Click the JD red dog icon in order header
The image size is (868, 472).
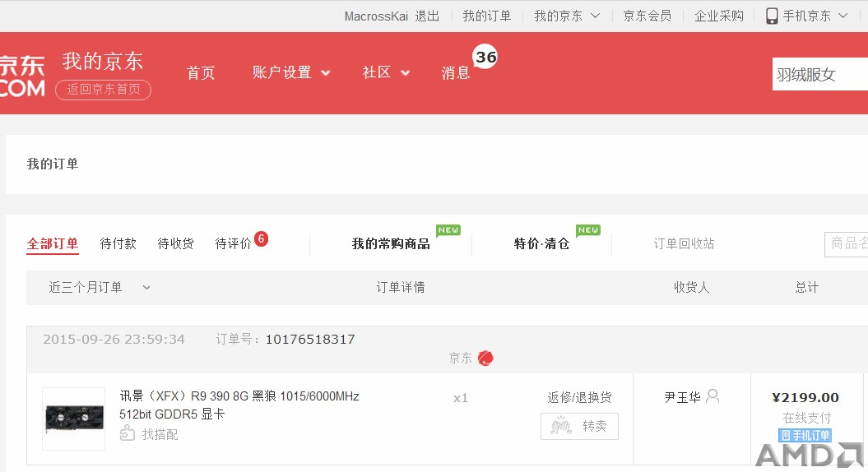[x=485, y=358]
